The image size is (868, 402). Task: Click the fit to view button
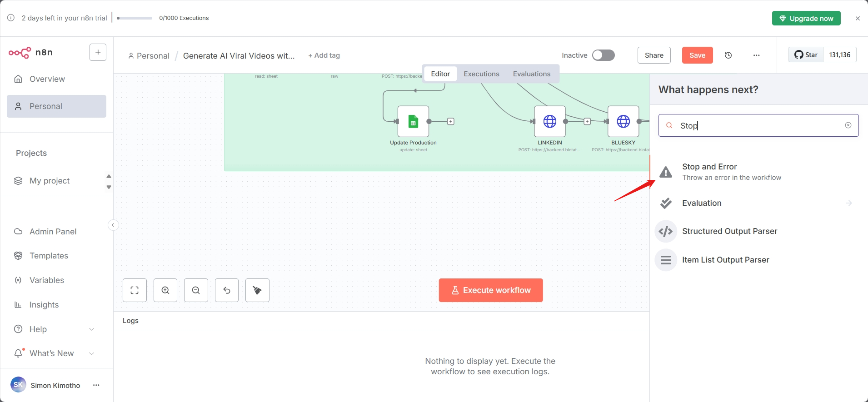[x=135, y=290]
